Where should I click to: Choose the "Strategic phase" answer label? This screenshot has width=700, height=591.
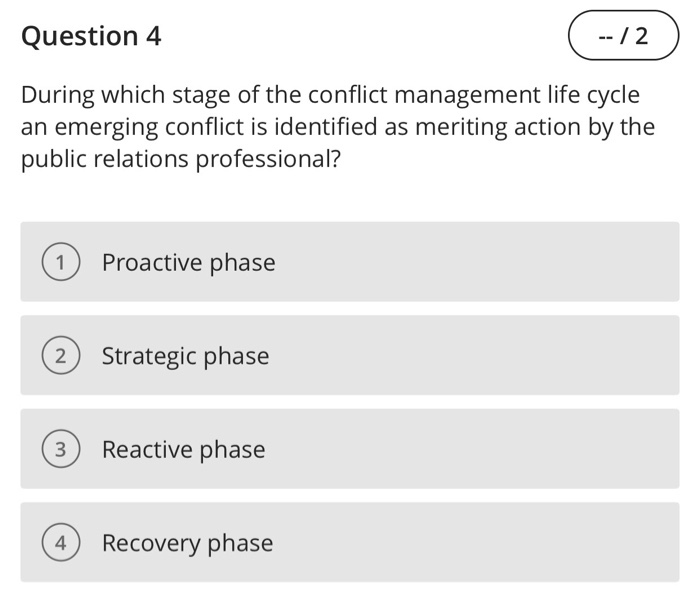click(x=185, y=356)
